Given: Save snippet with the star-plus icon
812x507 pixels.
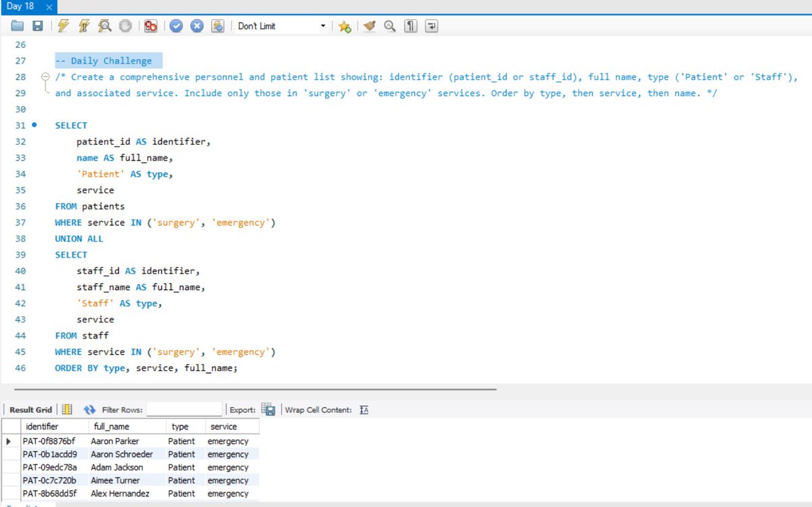Looking at the screenshot, I should [x=344, y=26].
